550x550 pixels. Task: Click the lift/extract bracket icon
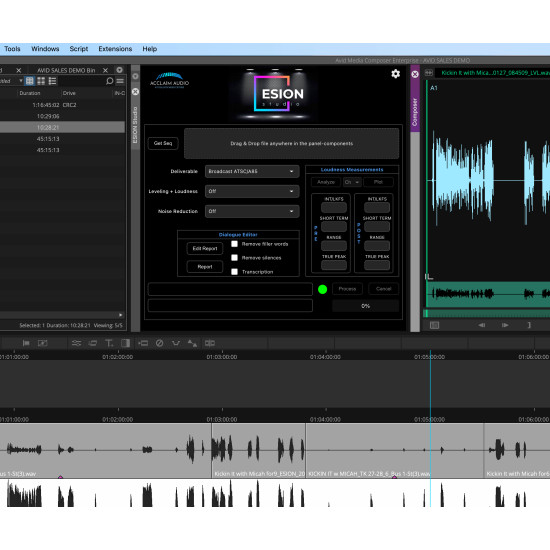176,343
